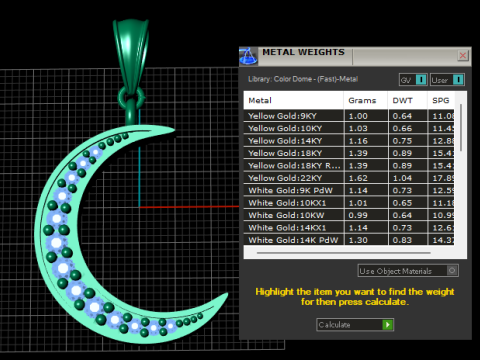Click the vertical scrollbar of the metals list
The width and height of the screenshot is (480, 360).
461,127
